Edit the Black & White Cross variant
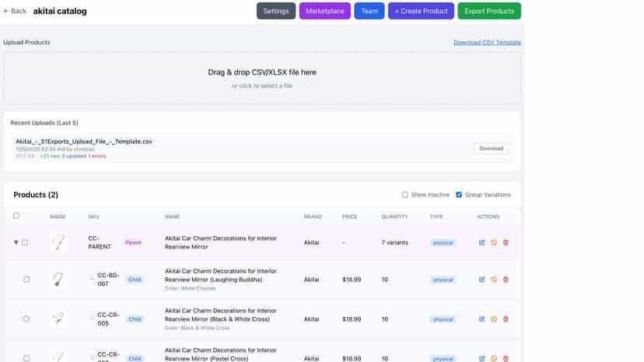Screen dimensions: 644x362 point(481,319)
